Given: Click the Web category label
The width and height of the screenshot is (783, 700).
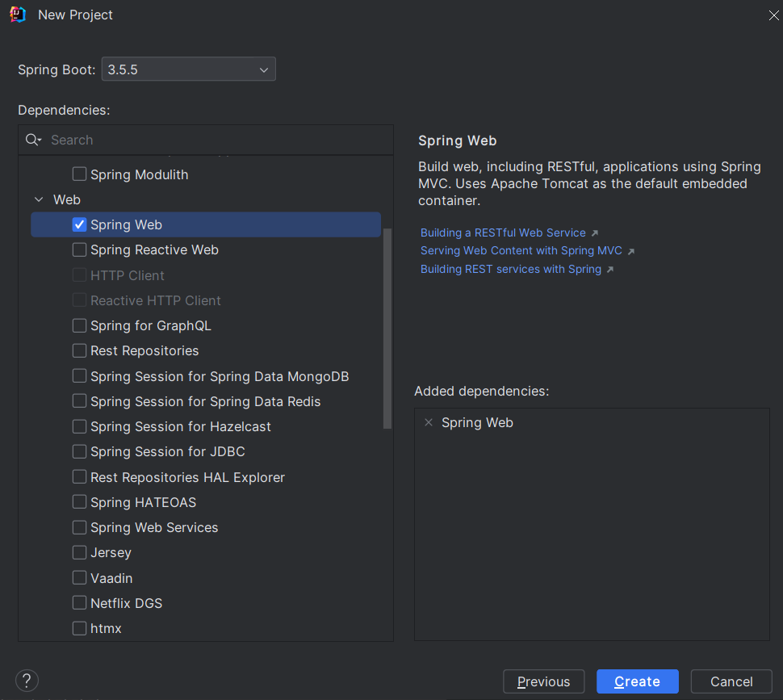Looking at the screenshot, I should pyautogui.click(x=67, y=199).
